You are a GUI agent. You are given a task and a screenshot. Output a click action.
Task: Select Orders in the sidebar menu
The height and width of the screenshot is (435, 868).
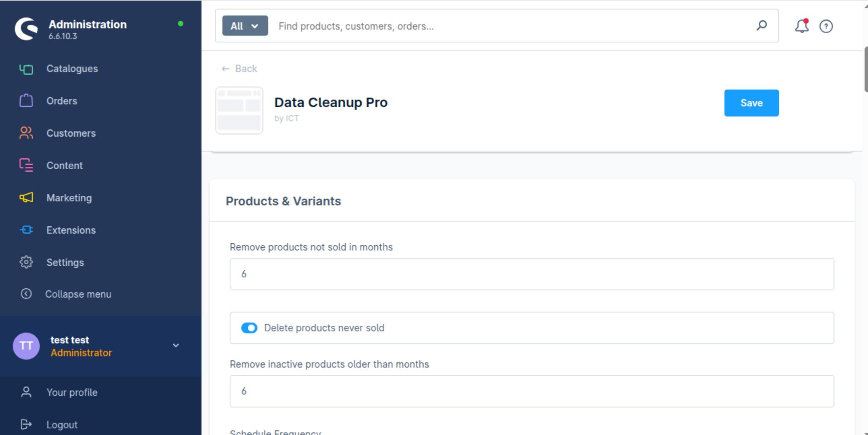[x=62, y=101]
